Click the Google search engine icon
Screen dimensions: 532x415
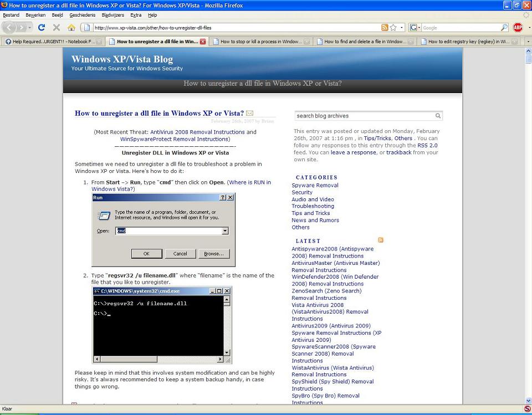(x=413, y=28)
